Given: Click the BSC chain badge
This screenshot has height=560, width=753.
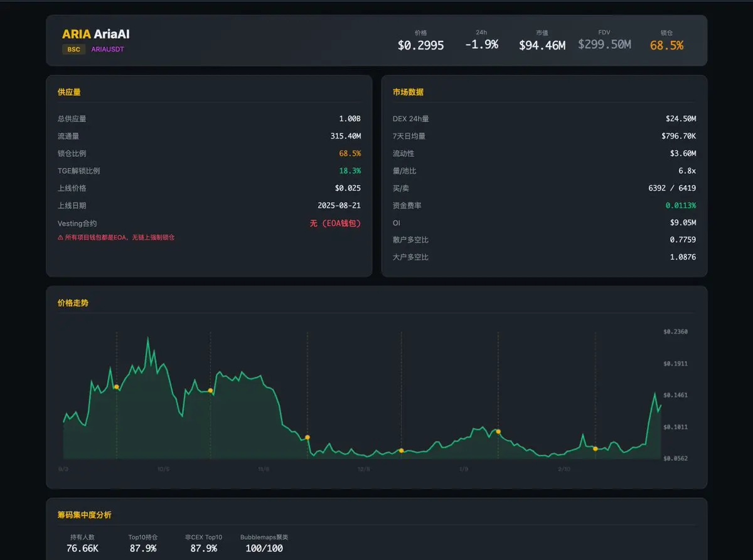Looking at the screenshot, I should [x=73, y=50].
